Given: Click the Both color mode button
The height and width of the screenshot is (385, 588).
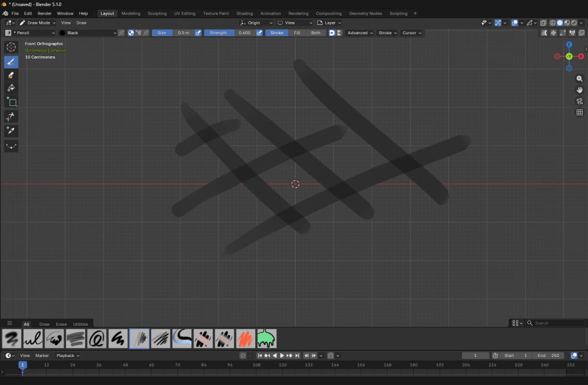Looking at the screenshot, I should (x=316, y=33).
